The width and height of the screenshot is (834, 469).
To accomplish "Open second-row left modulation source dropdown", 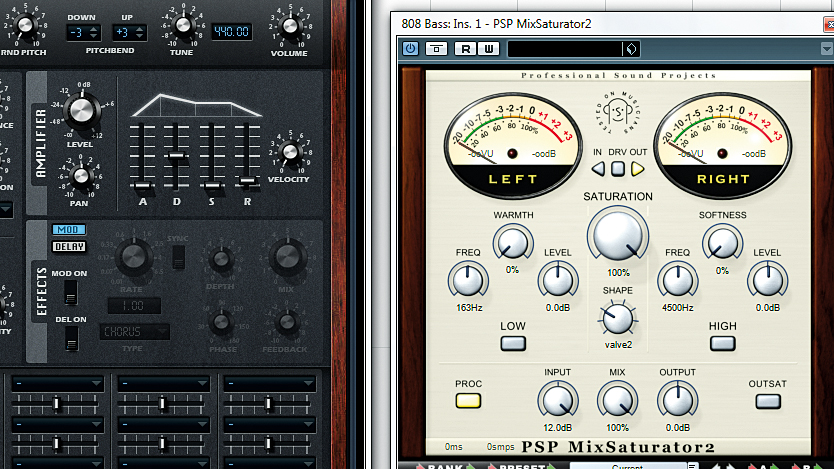I will pyautogui.click(x=57, y=424).
